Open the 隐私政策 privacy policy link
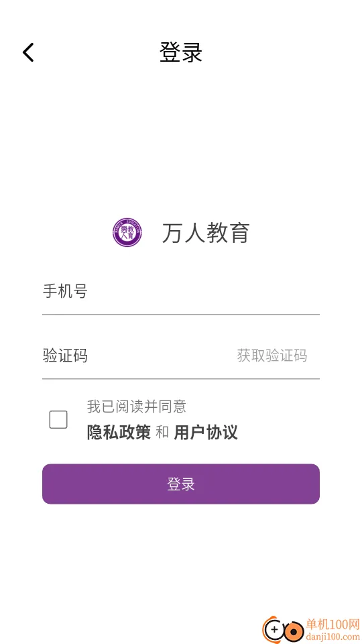The height and width of the screenshot is (644, 362). (x=119, y=433)
